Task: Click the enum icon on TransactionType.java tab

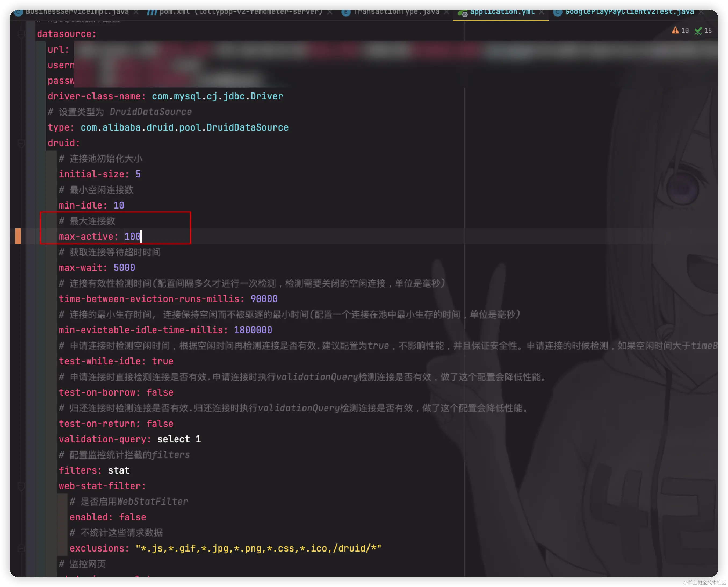Action: [x=346, y=13]
